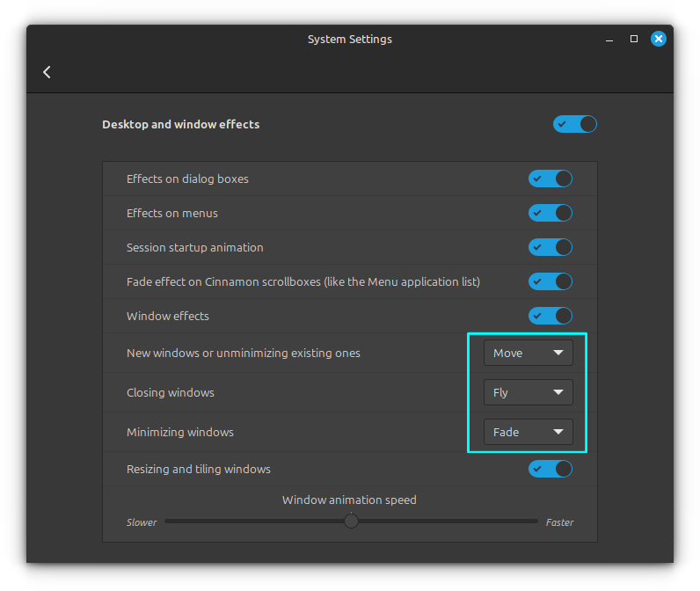The image size is (700, 591).
Task: Expand the Closing windows dropdown showing Fly
Action: [x=528, y=392]
